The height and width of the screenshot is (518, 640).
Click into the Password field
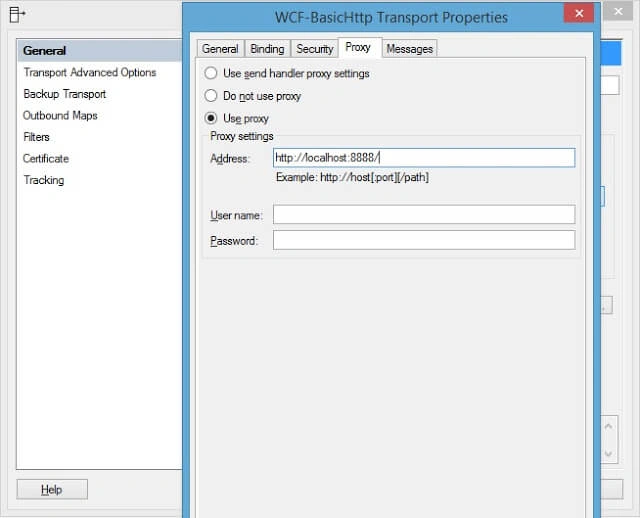point(424,240)
